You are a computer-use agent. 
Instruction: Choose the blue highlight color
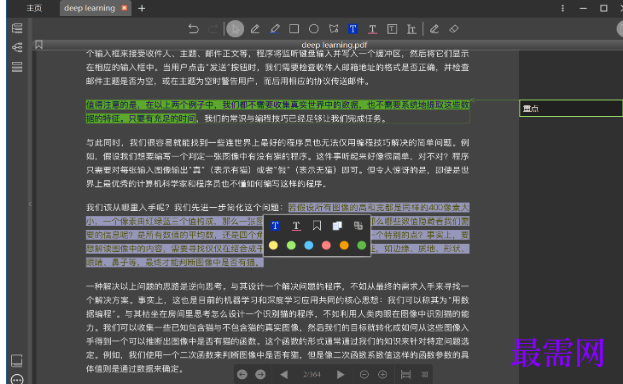pos(309,245)
